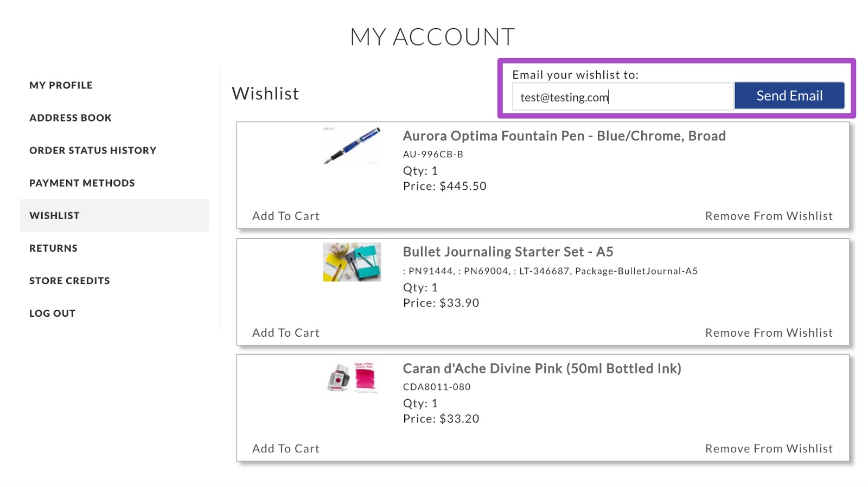Open the Returns page
Viewport: 868px width, 487px height.
[53, 248]
